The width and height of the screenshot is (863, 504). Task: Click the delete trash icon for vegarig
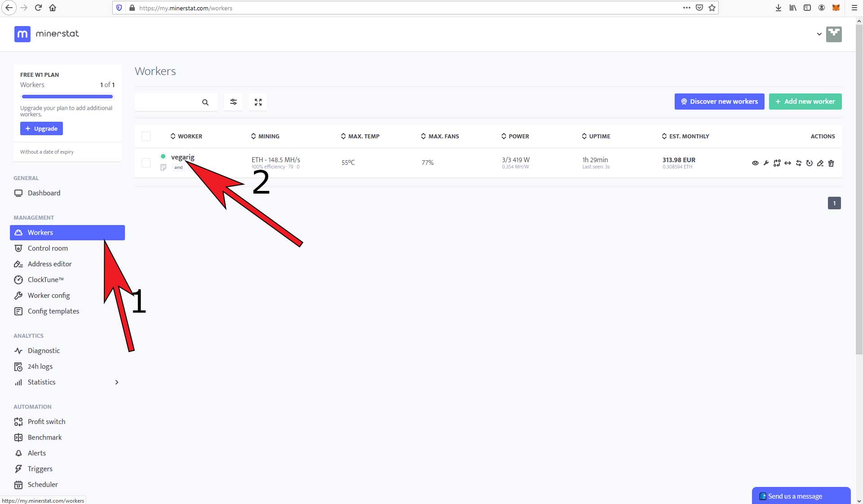[831, 163]
